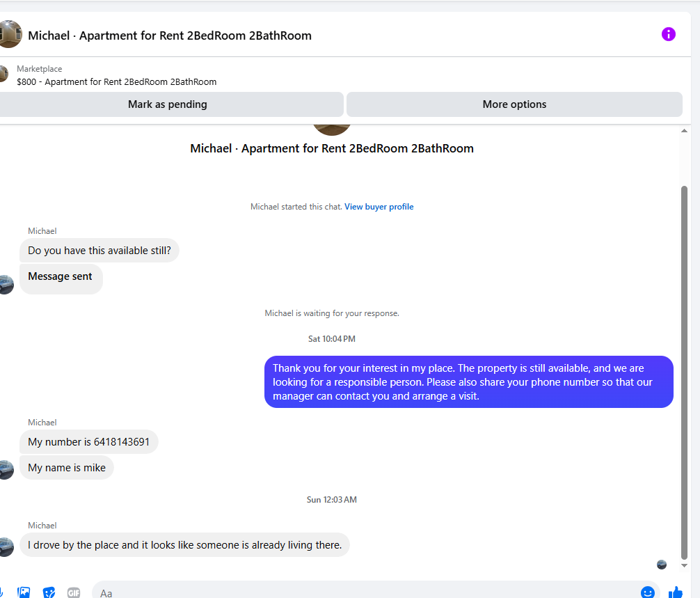Open the emoji picker smiley icon
This screenshot has height=598, width=700.
coord(647,592)
